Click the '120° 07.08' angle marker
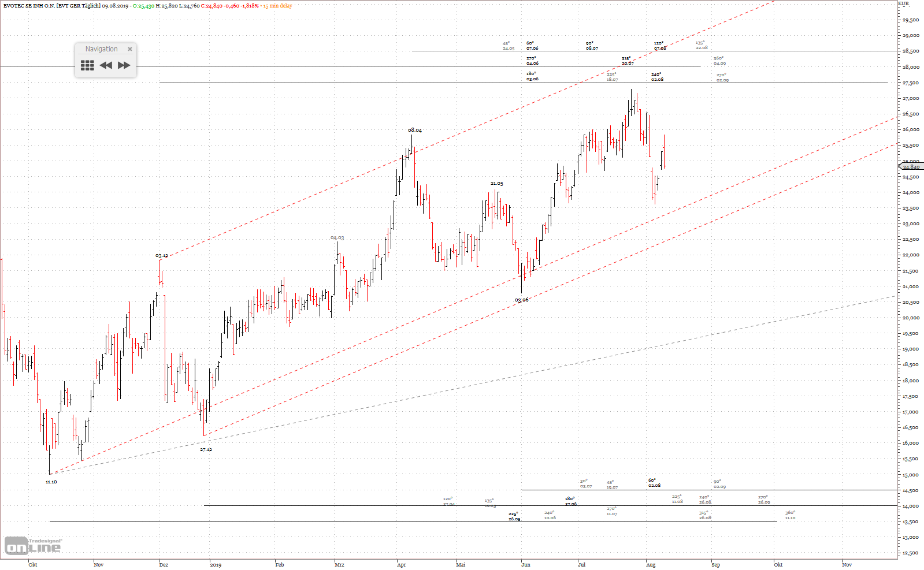The image size is (924, 570). coord(660,46)
